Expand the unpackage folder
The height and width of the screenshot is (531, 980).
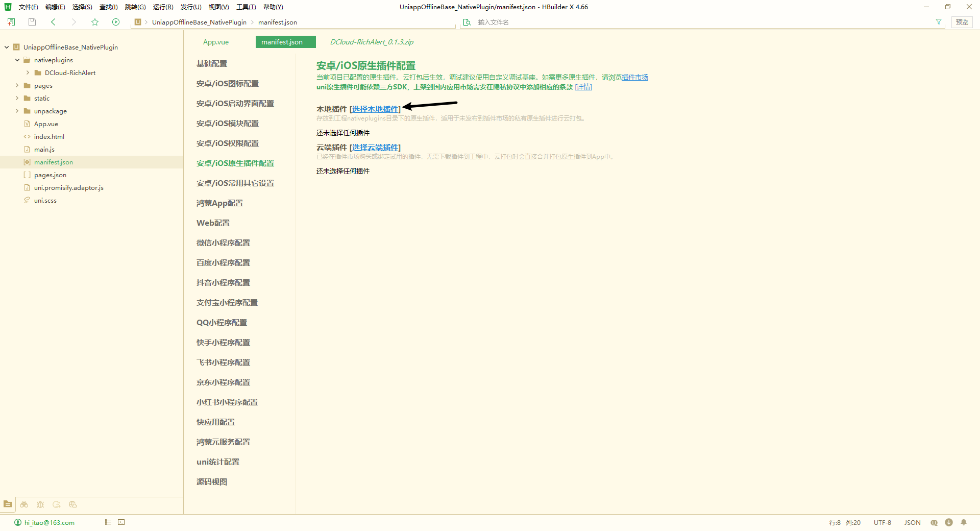tap(17, 111)
